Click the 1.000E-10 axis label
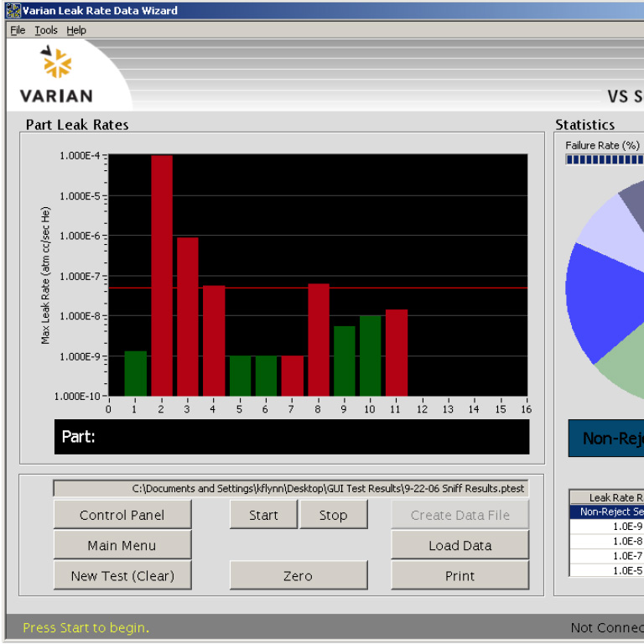The width and height of the screenshot is (644, 644). [x=77, y=396]
